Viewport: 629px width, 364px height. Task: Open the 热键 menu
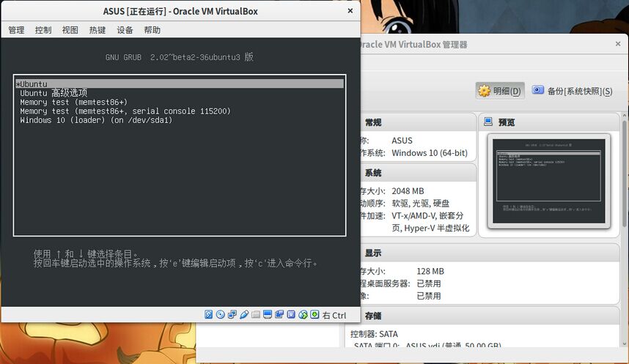click(98, 30)
